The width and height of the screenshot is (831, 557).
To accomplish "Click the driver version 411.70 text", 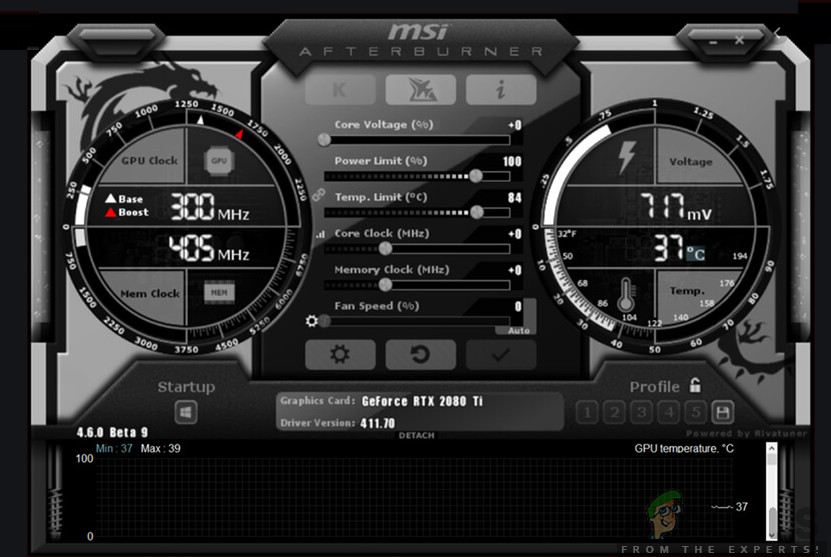I will 377,423.
